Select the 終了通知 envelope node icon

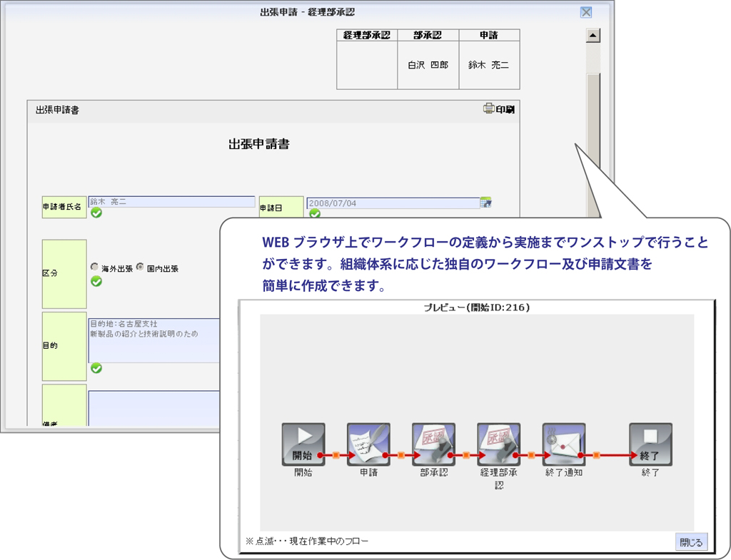564,444
